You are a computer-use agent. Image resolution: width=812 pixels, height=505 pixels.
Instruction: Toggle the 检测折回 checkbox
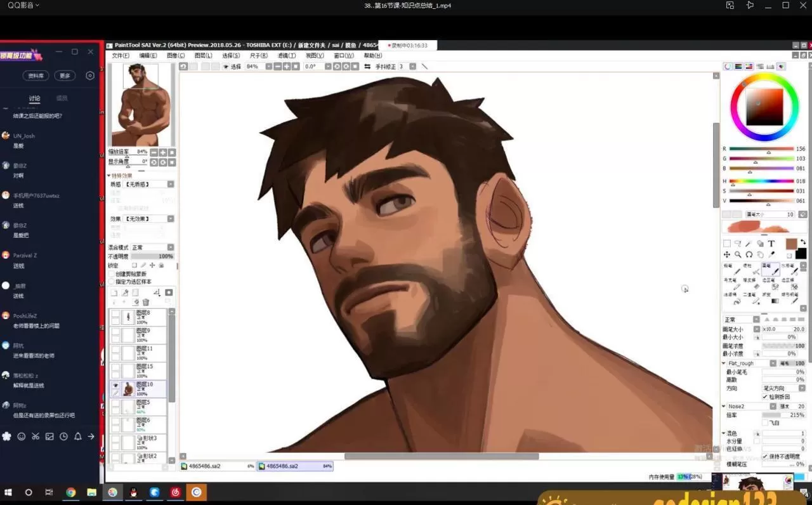pyautogui.click(x=765, y=397)
